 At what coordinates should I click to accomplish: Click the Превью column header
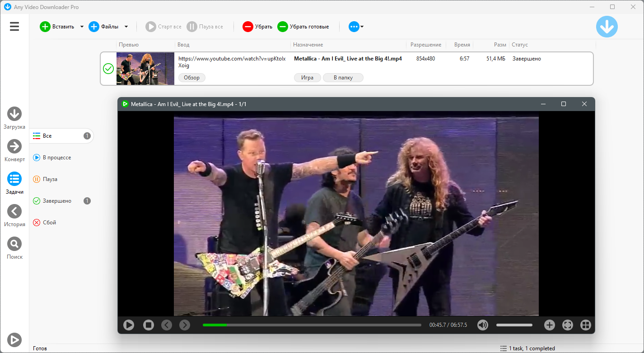pyautogui.click(x=129, y=45)
